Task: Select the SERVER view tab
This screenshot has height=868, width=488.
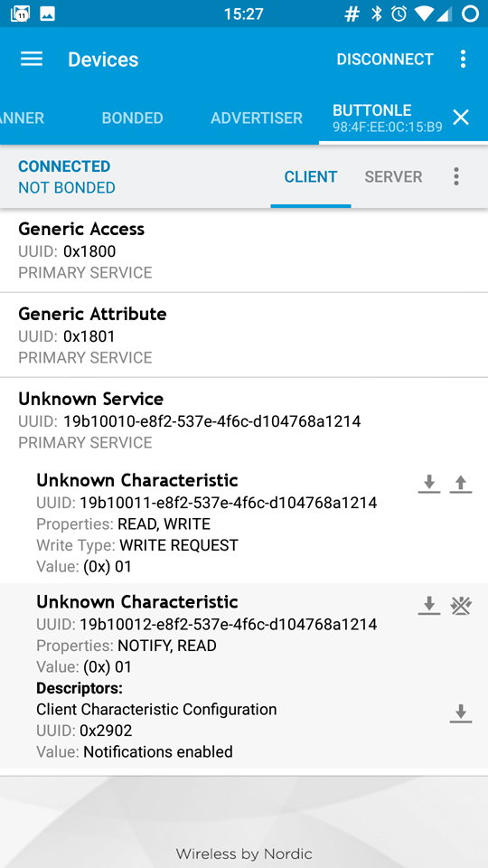Action: pos(393,176)
